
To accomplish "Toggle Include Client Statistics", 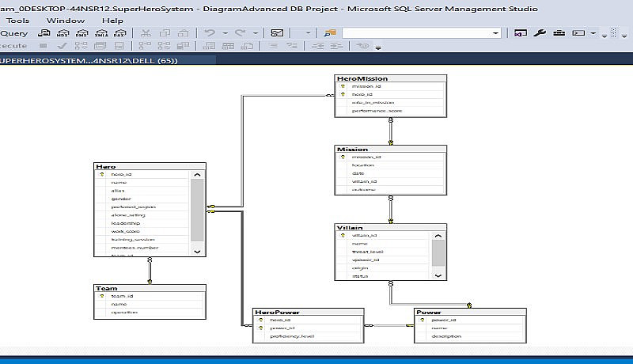I will [x=183, y=46].
